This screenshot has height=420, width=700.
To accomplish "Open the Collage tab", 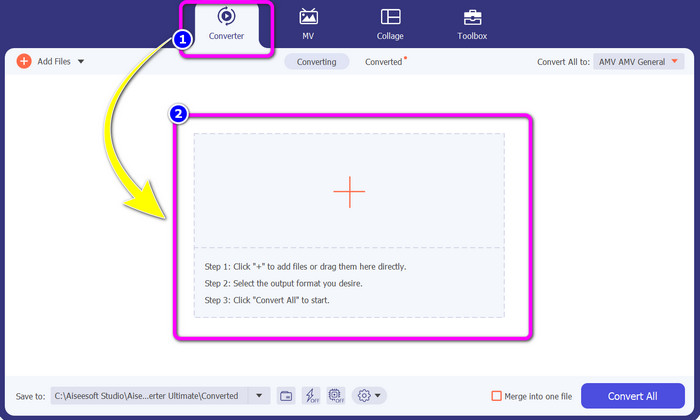I will click(390, 25).
